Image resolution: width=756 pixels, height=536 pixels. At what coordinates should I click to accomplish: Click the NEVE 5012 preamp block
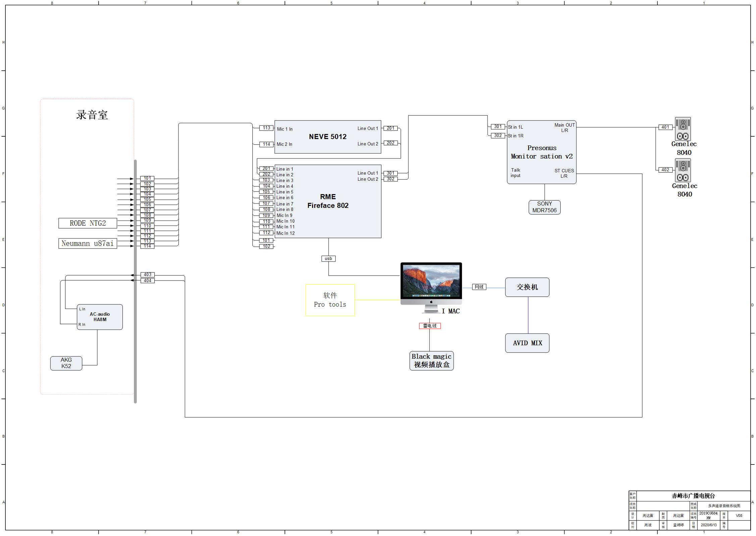pyautogui.click(x=327, y=137)
